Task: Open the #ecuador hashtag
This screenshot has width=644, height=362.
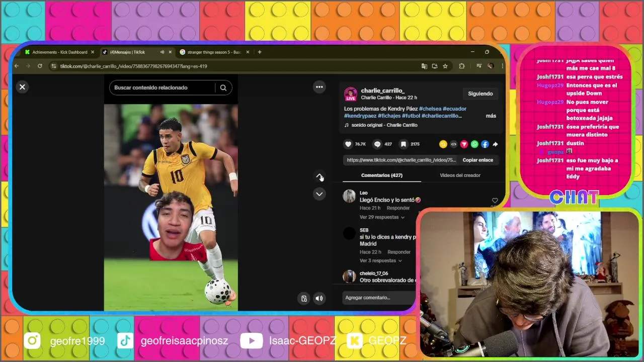Action: point(454,109)
